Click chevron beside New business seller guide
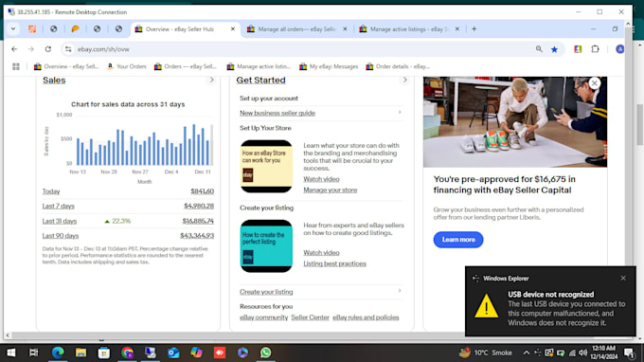The height and width of the screenshot is (362, 644). 400,112
